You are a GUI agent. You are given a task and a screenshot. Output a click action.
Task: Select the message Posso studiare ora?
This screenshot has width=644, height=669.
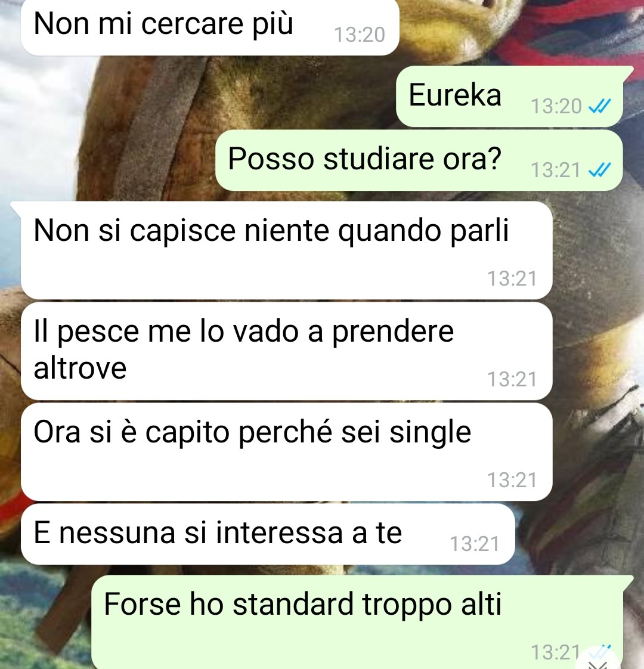pos(419,160)
